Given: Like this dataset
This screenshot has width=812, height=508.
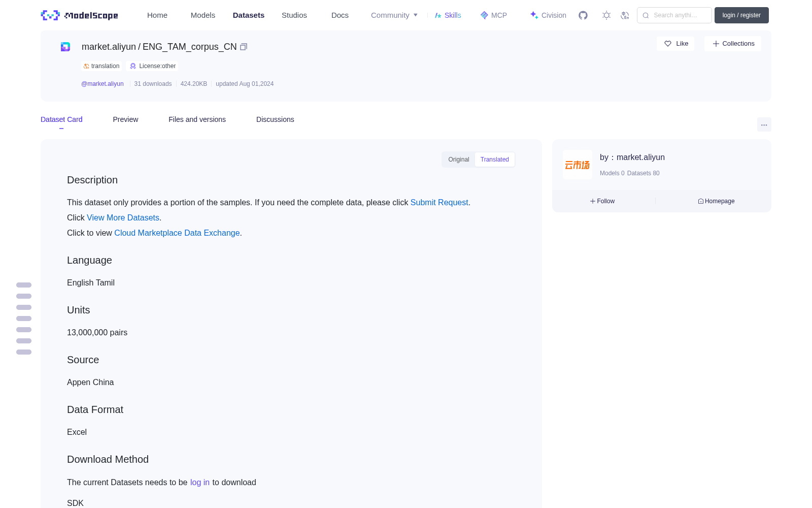Looking at the screenshot, I should [675, 44].
